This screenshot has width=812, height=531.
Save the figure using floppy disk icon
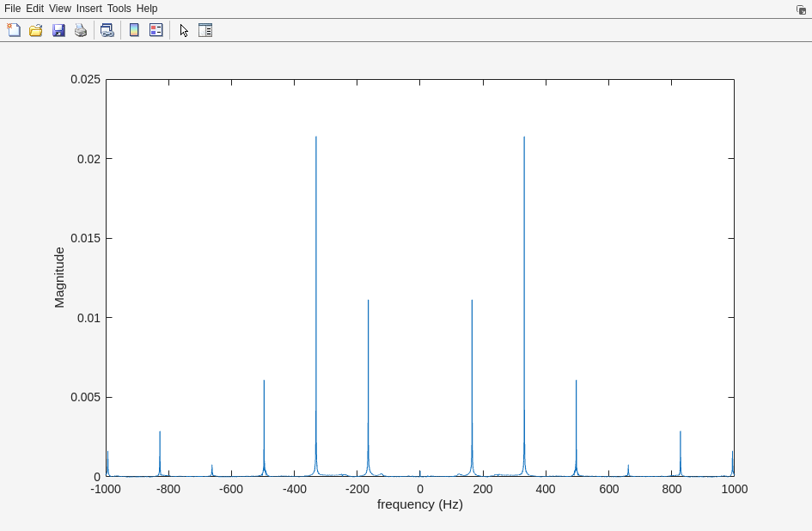[58, 30]
